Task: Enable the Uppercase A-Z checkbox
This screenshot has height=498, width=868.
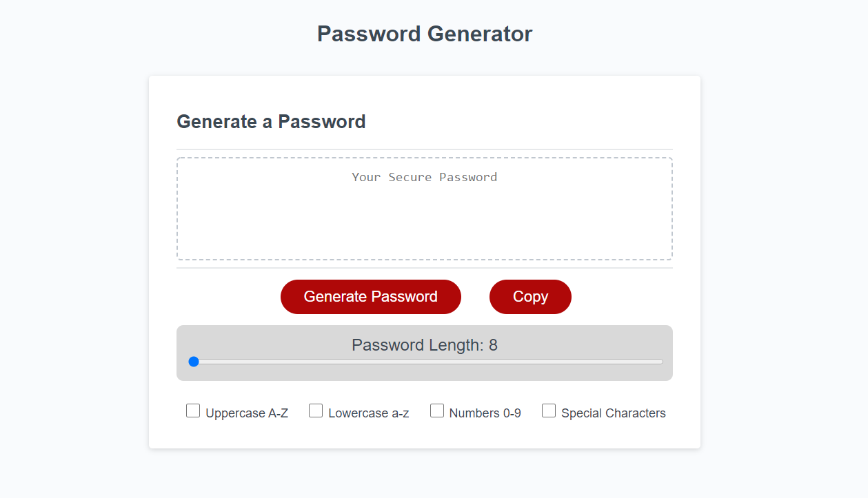Action: pyautogui.click(x=193, y=410)
